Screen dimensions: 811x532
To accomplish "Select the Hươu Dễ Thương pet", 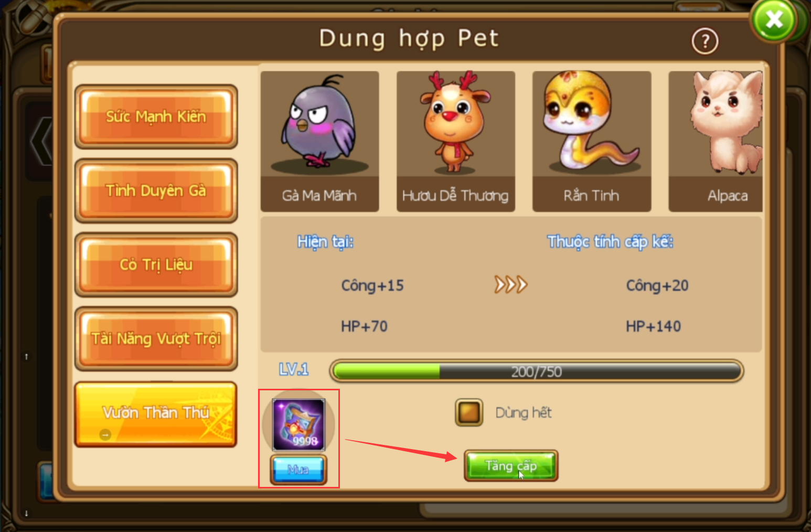I will pos(455,142).
